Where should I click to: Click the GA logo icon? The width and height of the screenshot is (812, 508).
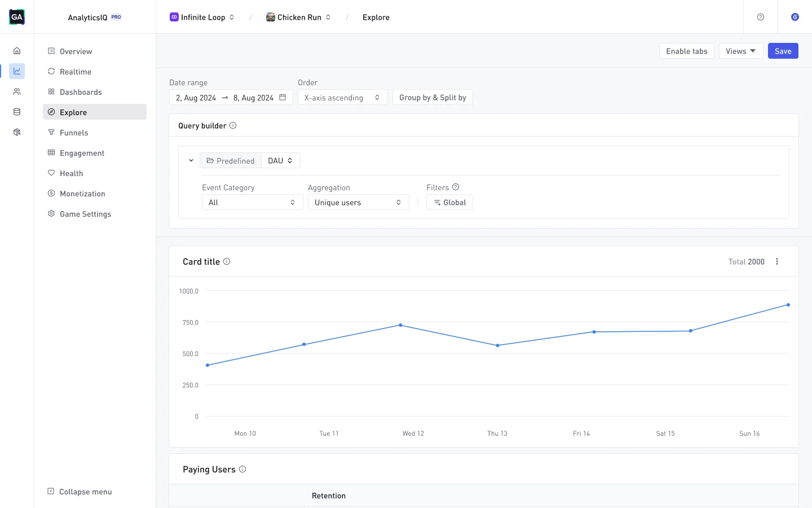tap(17, 17)
